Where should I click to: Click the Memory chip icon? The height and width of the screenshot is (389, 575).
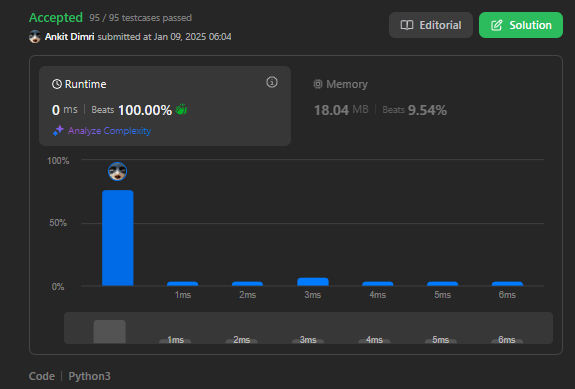pyautogui.click(x=318, y=84)
